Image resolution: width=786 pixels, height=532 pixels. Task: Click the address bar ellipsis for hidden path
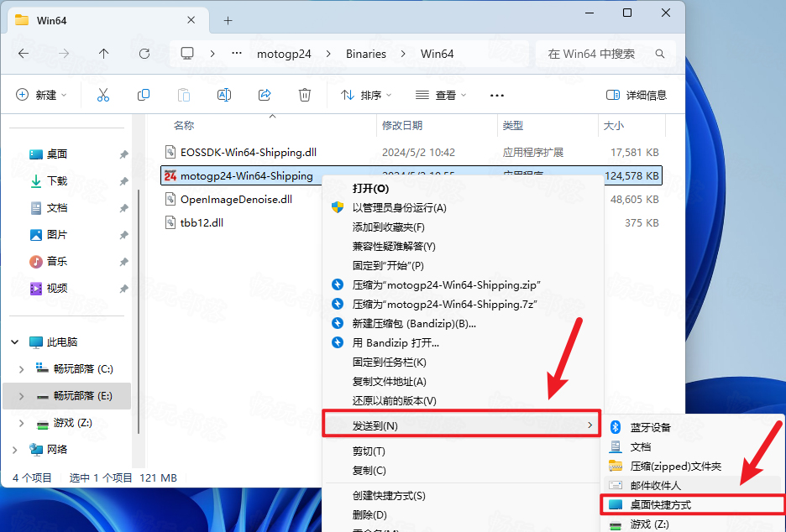click(x=237, y=54)
